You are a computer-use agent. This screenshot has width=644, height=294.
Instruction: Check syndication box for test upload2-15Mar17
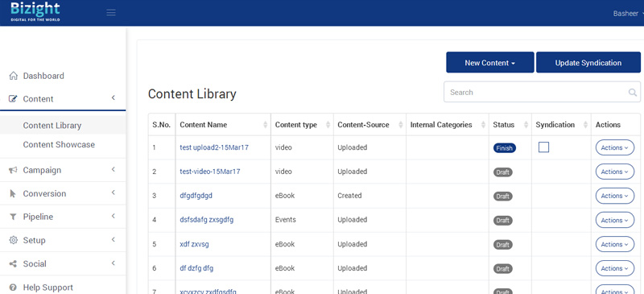[544, 147]
